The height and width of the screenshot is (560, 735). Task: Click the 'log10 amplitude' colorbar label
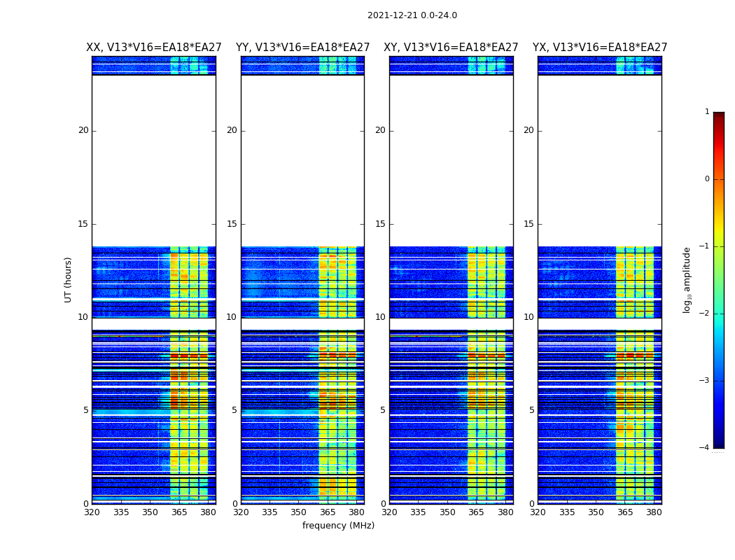tap(687, 279)
